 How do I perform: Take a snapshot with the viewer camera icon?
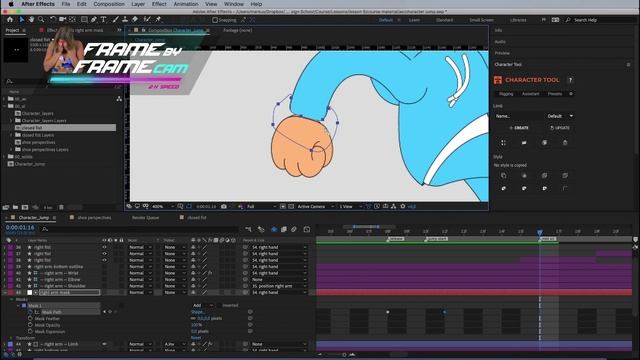[x=224, y=207]
